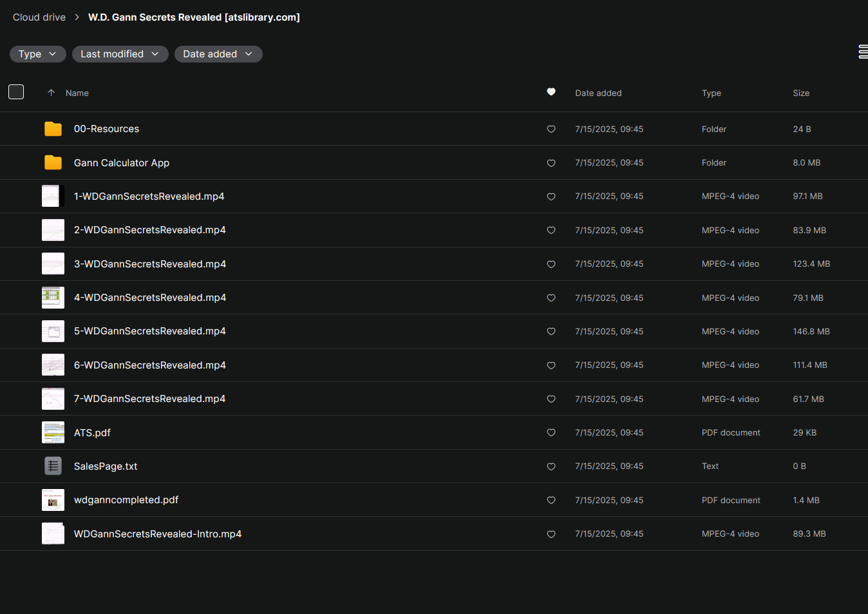Sort by the Size column header

click(801, 93)
